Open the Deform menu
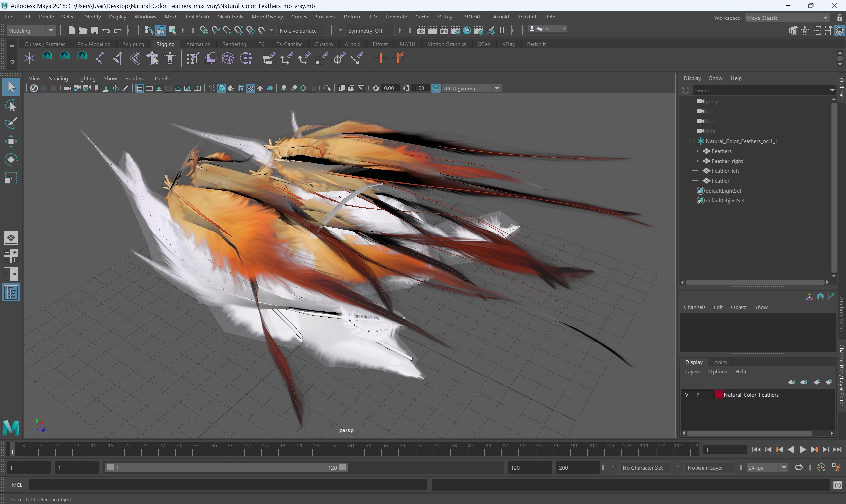 [352, 17]
